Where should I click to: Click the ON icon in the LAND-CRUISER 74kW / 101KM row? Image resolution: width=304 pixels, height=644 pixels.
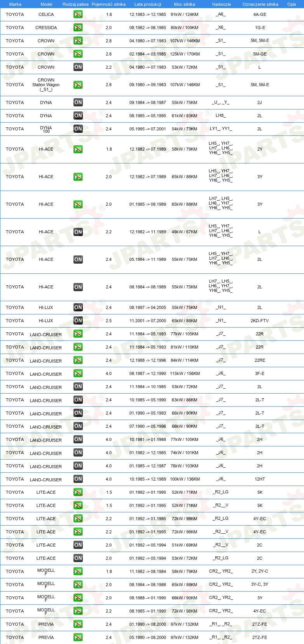pos(78,453)
